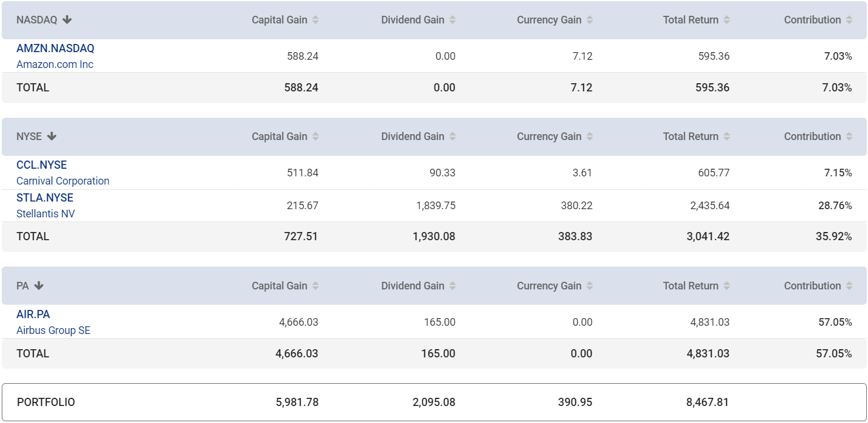
Task: Select portfolio capital gain 5,981.78
Action: 297,402
